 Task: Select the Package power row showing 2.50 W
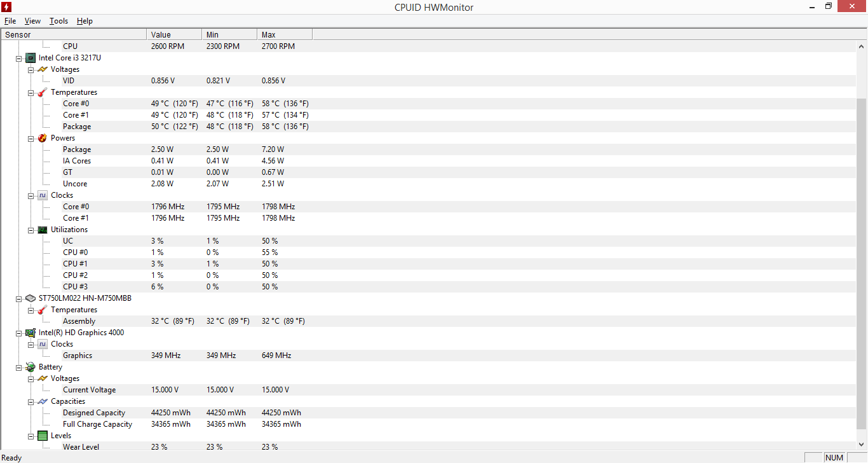click(428, 149)
